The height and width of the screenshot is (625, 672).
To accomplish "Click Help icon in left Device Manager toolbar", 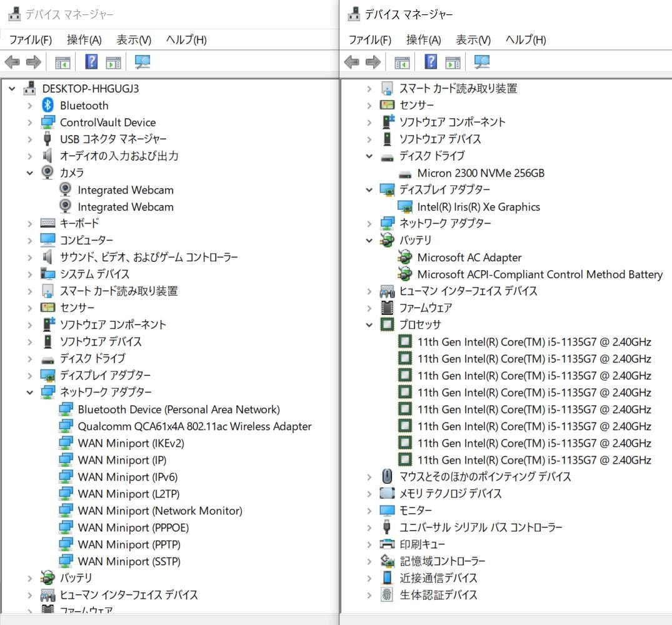I will point(91,62).
